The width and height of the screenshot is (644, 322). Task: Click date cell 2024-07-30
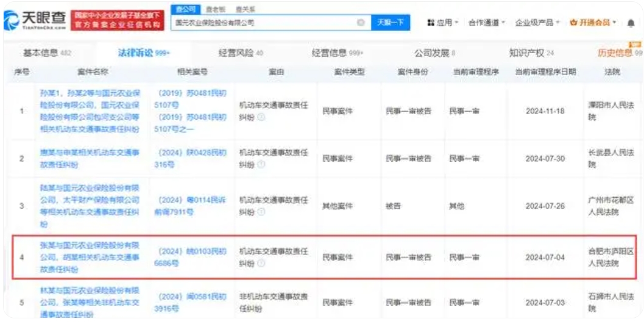coord(545,159)
